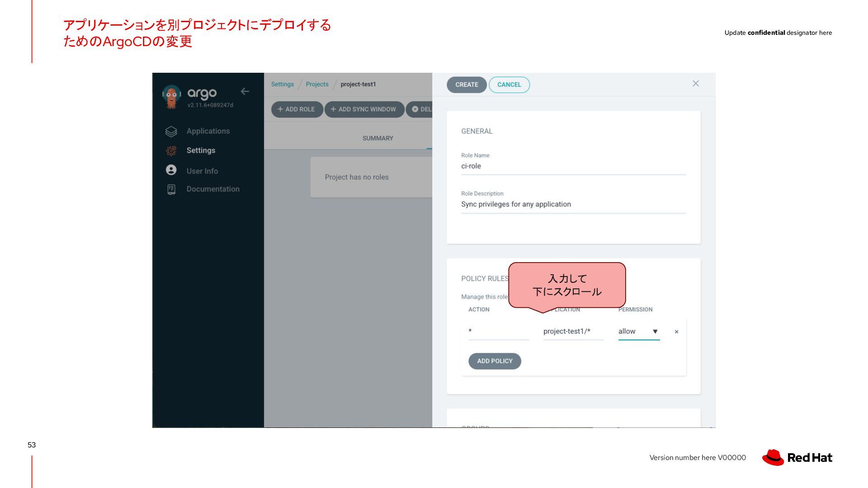Click the GENERAL section heading
868x488 pixels.
pos(477,131)
